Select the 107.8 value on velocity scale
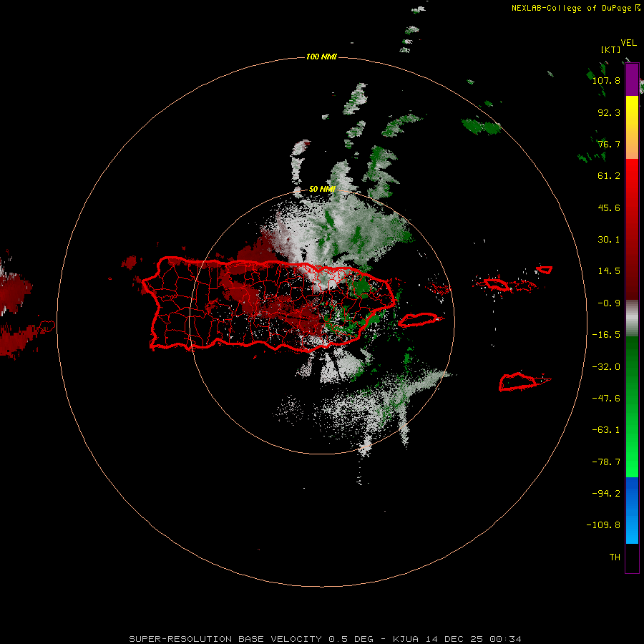644x644 pixels. (606, 80)
